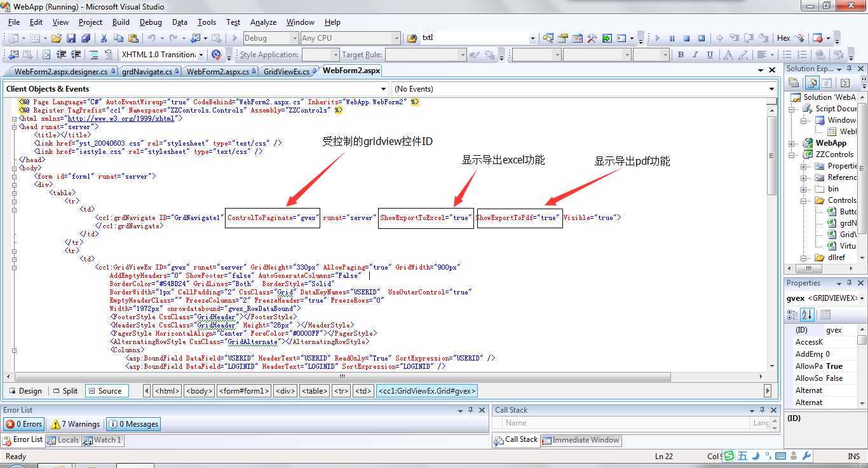Open the File menu
This screenshot has height=468, width=868.
(x=14, y=22)
